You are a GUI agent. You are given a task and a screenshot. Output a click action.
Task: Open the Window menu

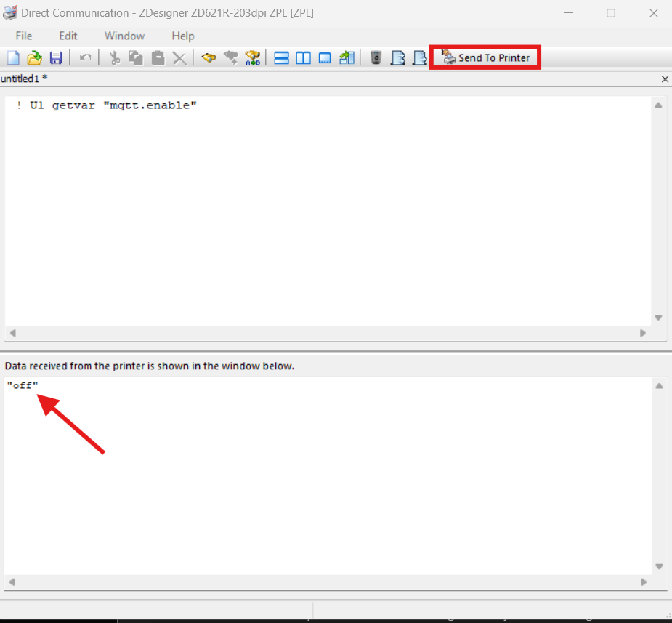click(x=124, y=36)
